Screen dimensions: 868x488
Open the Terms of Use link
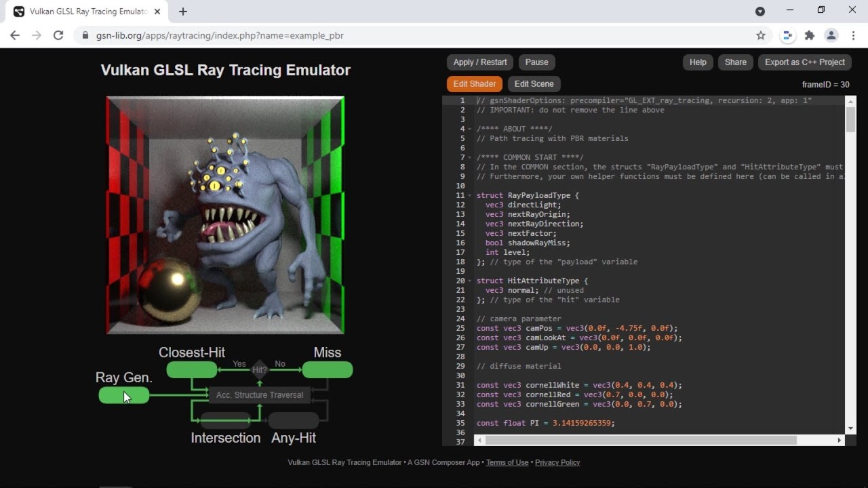507,462
